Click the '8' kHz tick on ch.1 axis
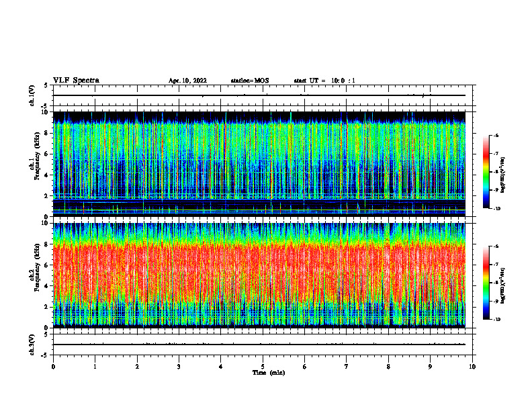The image size is (532, 411). (47, 133)
